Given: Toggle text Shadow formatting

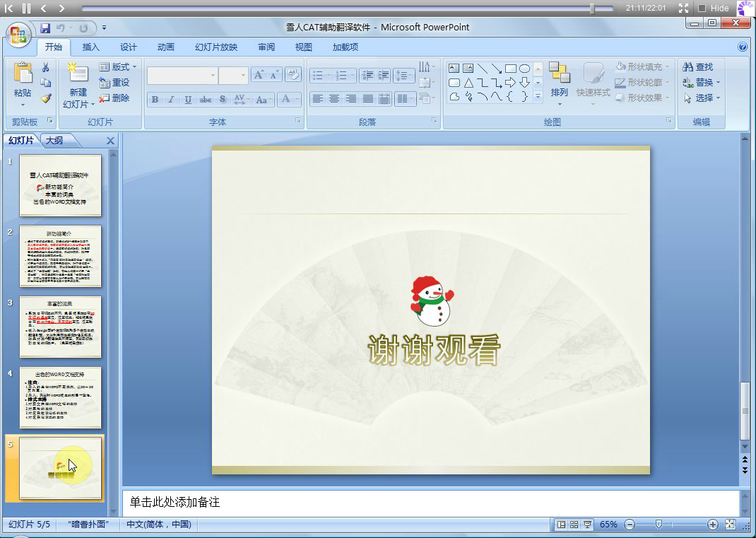Looking at the screenshot, I should [x=223, y=100].
